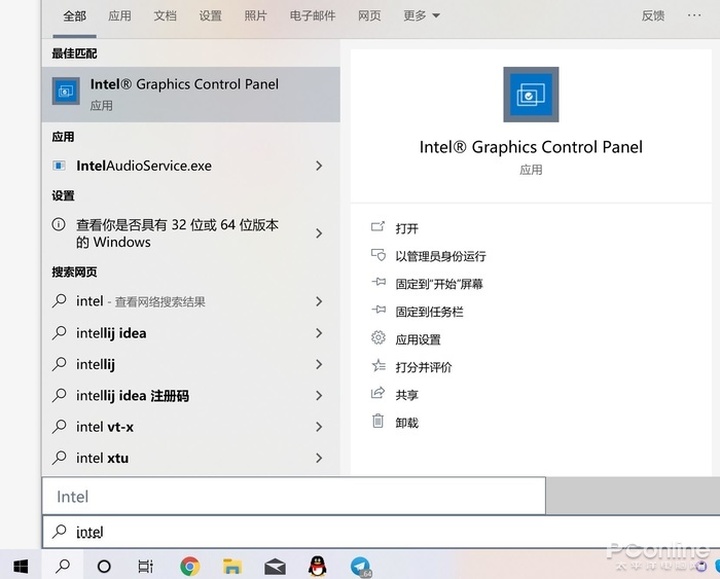Choose 固定到任务栏
Screen dimensions: 720x579
tap(429, 312)
